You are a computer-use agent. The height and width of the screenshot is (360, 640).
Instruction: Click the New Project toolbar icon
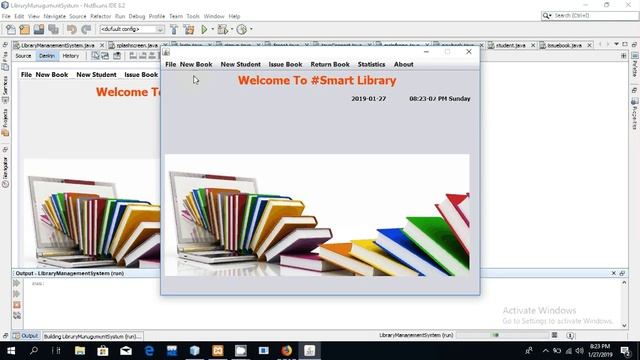point(24,29)
